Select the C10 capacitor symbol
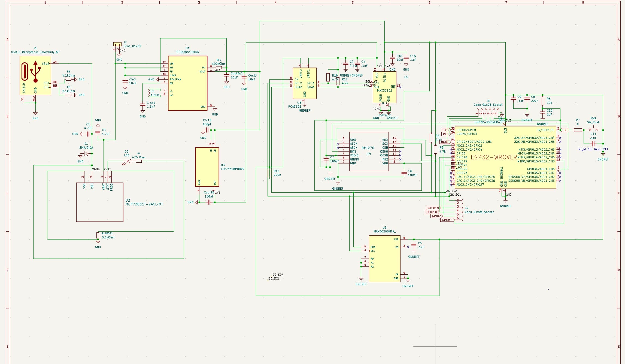Viewport: 625px width, 364px height. (542, 113)
